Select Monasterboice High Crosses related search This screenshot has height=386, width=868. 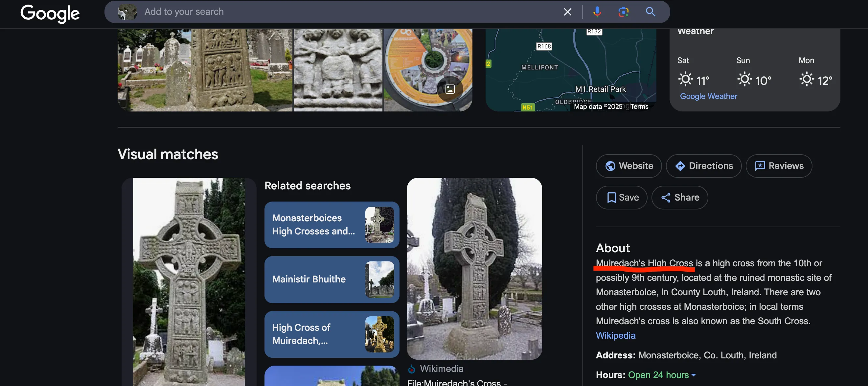tap(331, 225)
